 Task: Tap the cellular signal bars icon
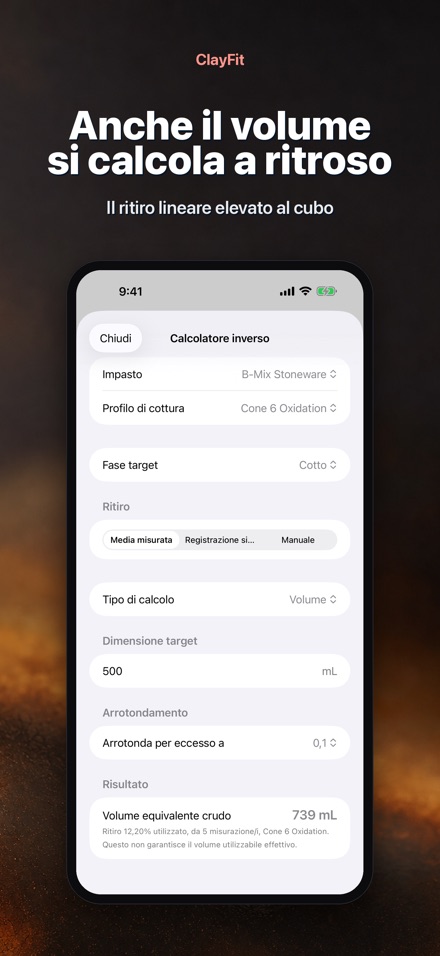pyautogui.click(x=287, y=292)
